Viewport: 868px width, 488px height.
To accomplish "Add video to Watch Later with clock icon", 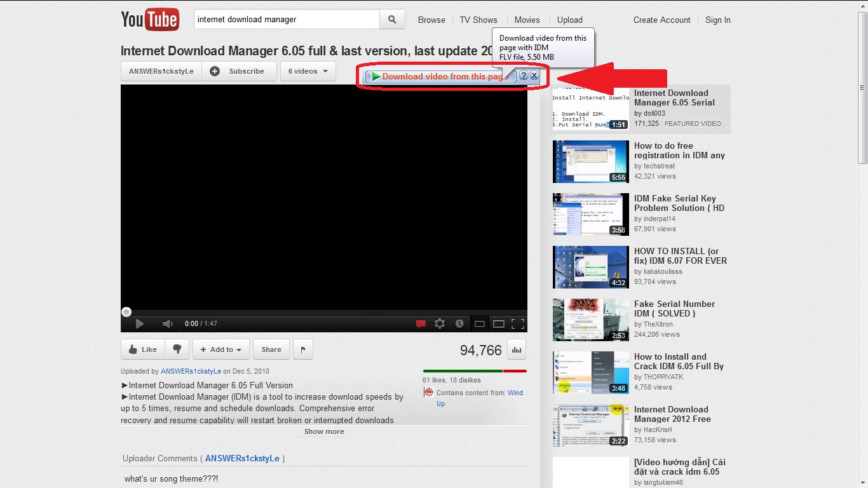I will click(459, 323).
